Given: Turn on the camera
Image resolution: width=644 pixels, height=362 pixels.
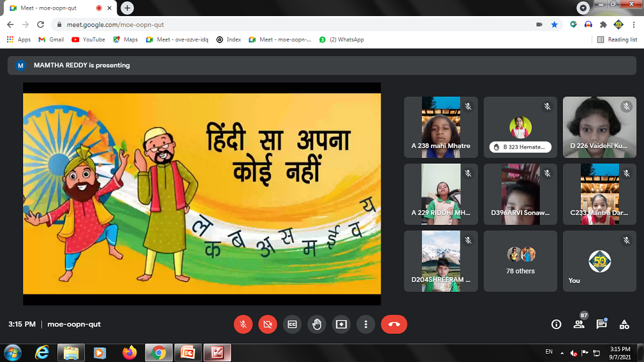Looking at the screenshot, I should pyautogui.click(x=267, y=325).
